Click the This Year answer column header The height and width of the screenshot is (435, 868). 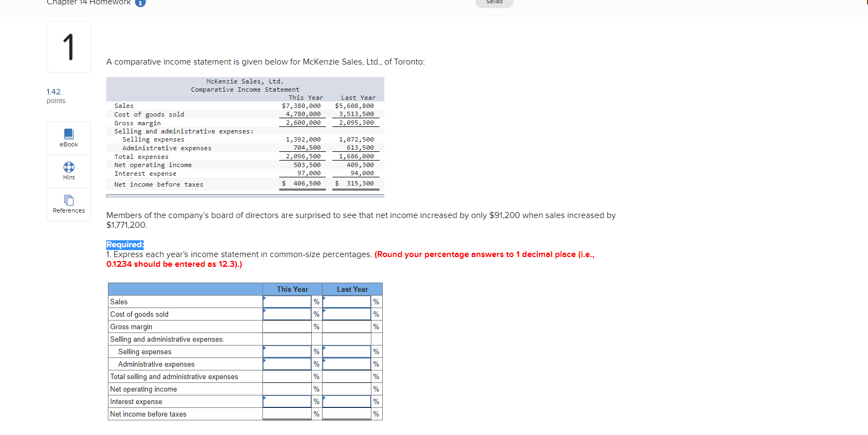pos(292,289)
